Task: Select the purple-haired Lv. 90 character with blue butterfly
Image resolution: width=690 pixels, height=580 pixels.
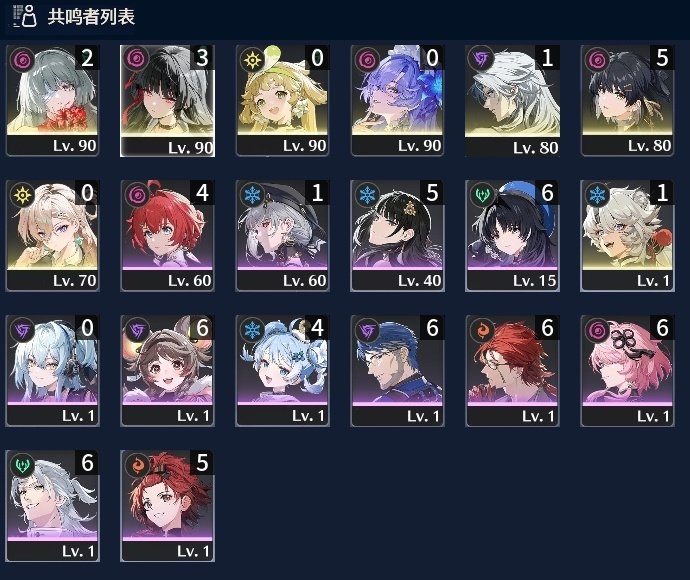Action: pyautogui.click(x=397, y=100)
